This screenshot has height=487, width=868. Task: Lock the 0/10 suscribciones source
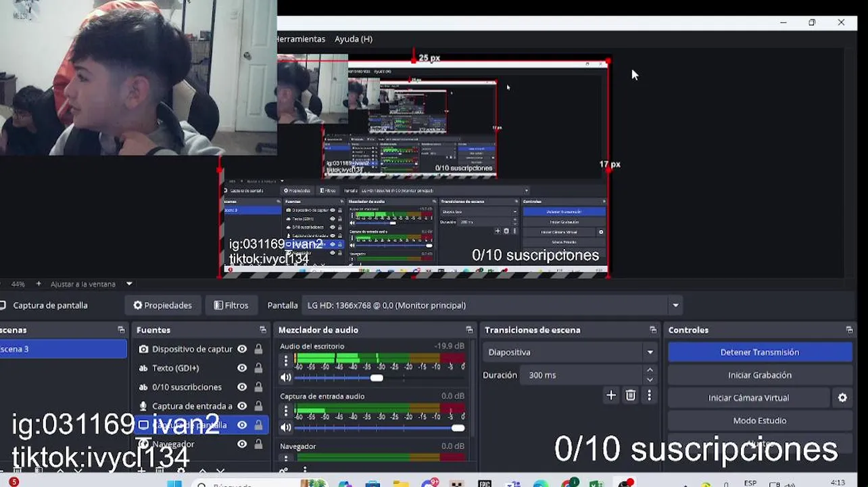(258, 387)
